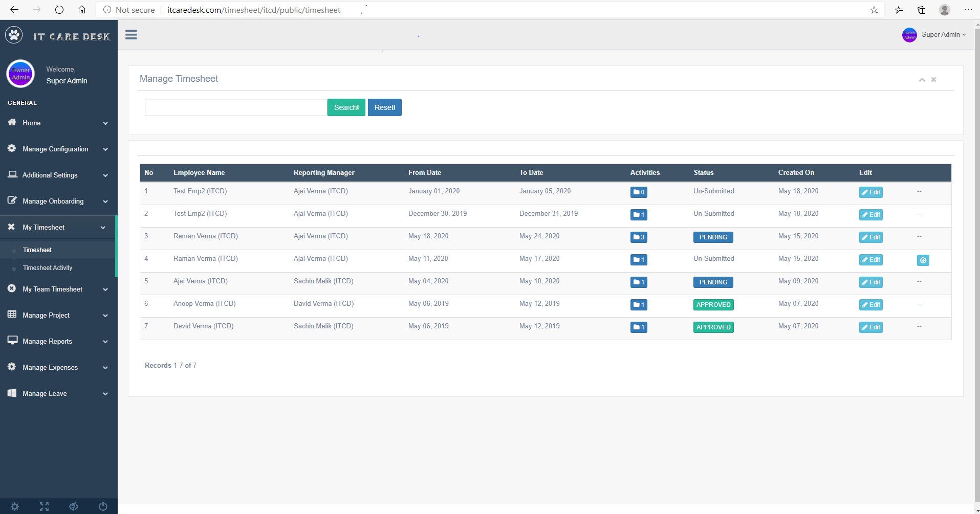Open settings gear icon at sidebar bottom

(x=15, y=506)
